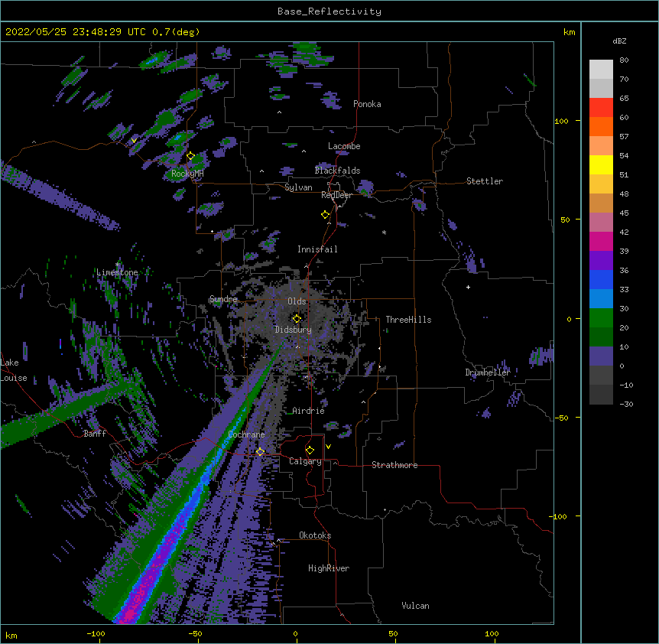Click the yellow V marker right of Calgary diamond
Viewport: 659px width, 644px height.
point(328,447)
